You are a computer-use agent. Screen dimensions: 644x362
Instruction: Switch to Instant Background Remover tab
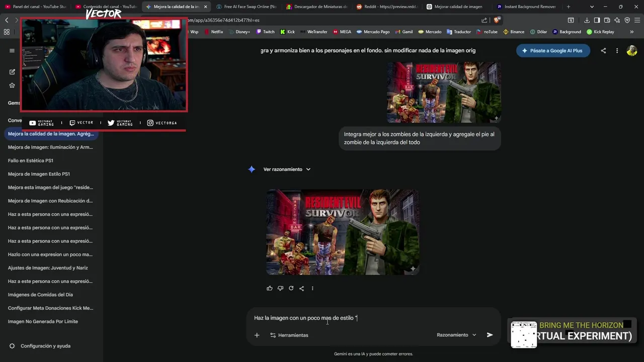(x=527, y=7)
